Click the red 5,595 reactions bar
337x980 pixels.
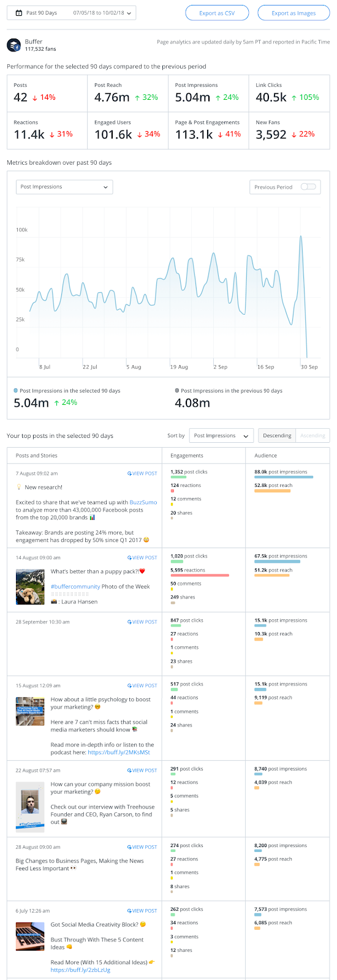click(x=200, y=576)
